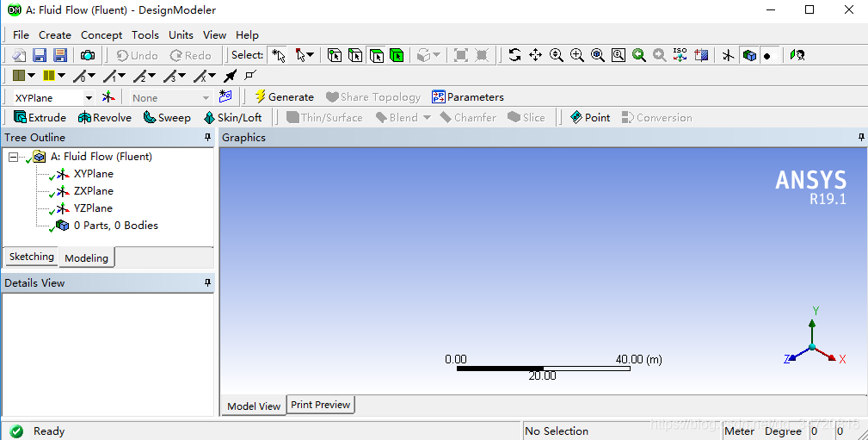Click the New Sketch icon

point(225,97)
